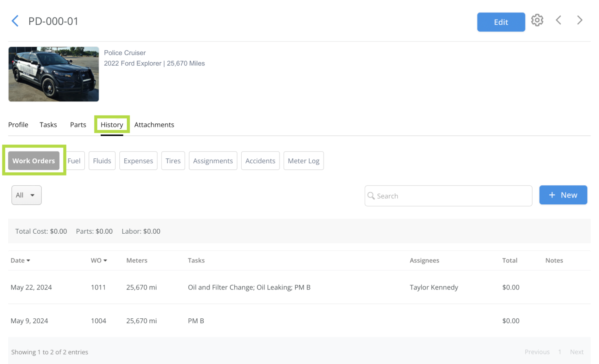Open the Attachments tab
The image size is (599, 364).
coord(154,125)
